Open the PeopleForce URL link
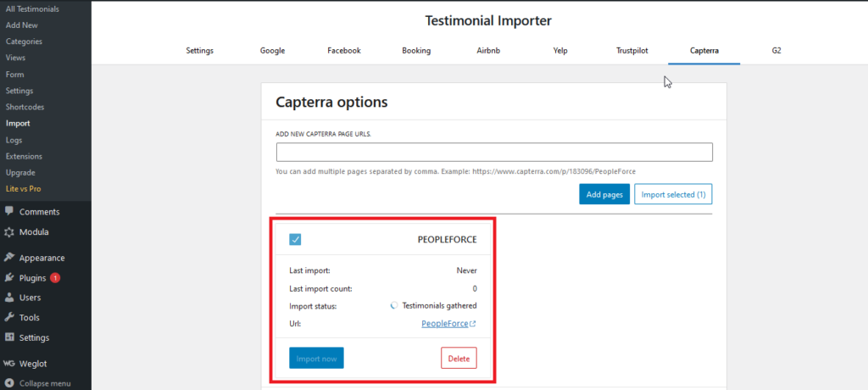Image resolution: width=868 pixels, height=390 pixels. 445,324
